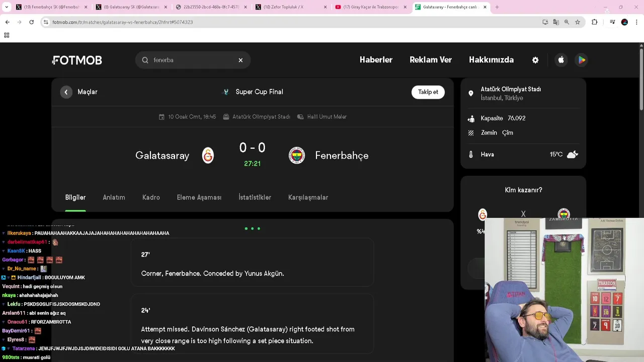Click the calendar icon beside 10 Ocak
This screenshot has width=644, height=362.
162,117
